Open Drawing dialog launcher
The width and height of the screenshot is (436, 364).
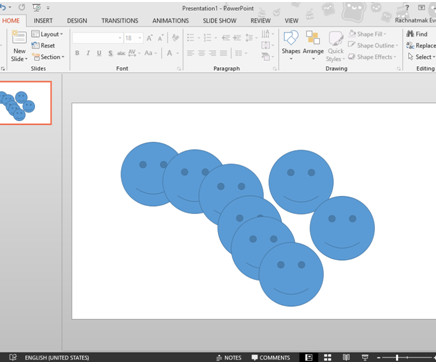(398, 69)
